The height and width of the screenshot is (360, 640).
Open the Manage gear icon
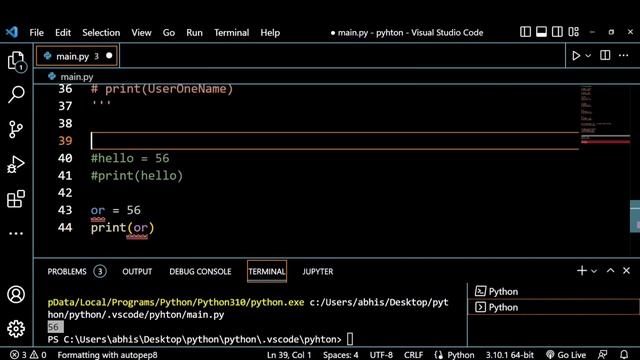click(x=16, y=329)
